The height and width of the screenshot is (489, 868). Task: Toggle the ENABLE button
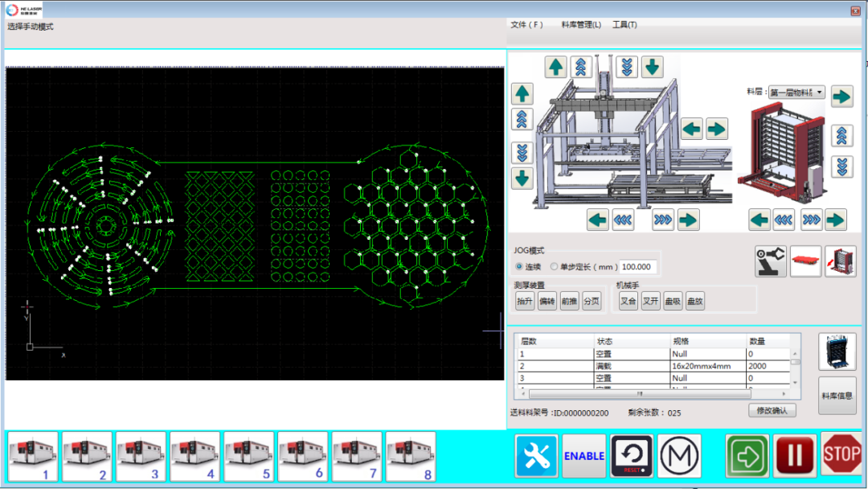[584, 456]
